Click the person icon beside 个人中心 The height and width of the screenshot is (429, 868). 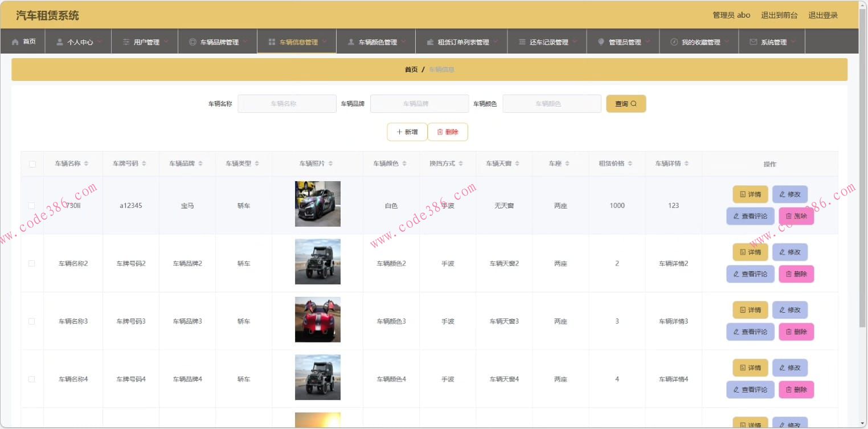(x=59, y=40)
